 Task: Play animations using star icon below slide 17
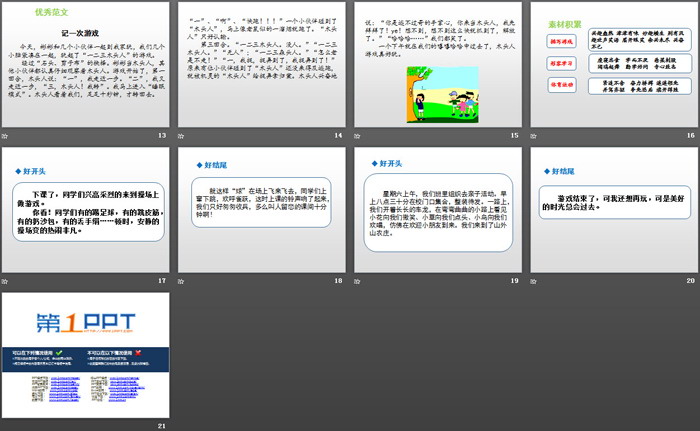(x=7, y=281)
